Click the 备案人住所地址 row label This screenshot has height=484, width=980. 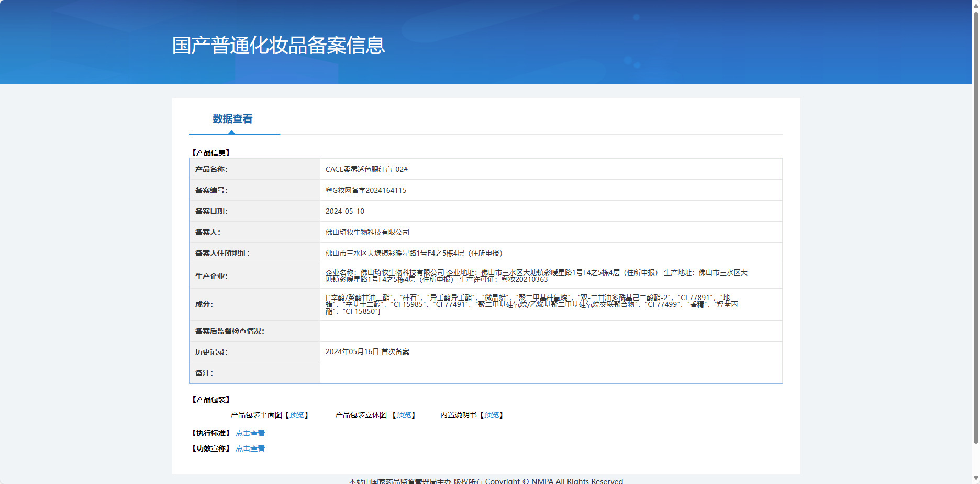222,253
